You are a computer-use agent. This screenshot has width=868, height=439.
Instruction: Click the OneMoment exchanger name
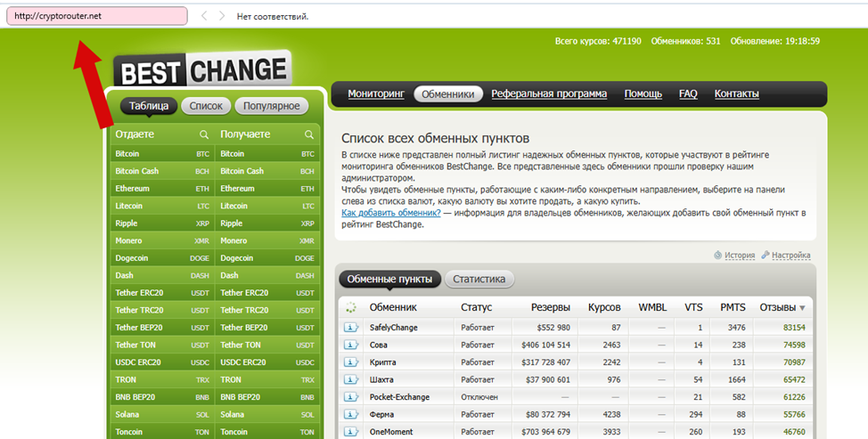[391, 432]
